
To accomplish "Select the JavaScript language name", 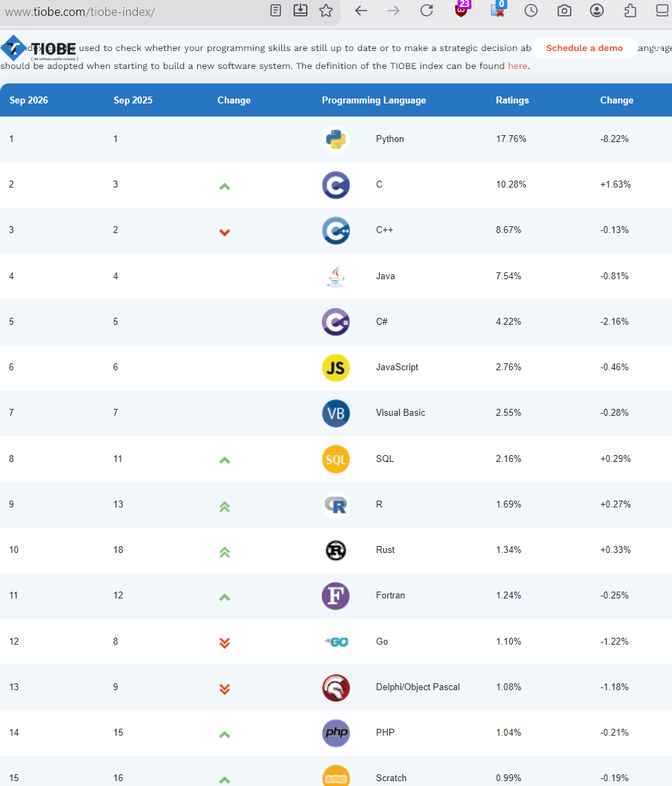I will click(397, 367).
